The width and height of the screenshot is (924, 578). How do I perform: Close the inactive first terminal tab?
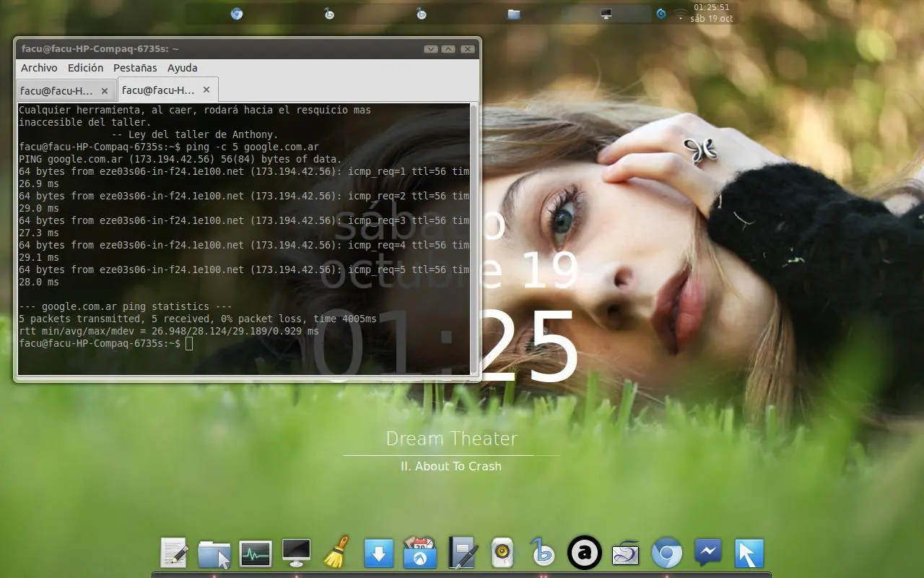[105, 91]
